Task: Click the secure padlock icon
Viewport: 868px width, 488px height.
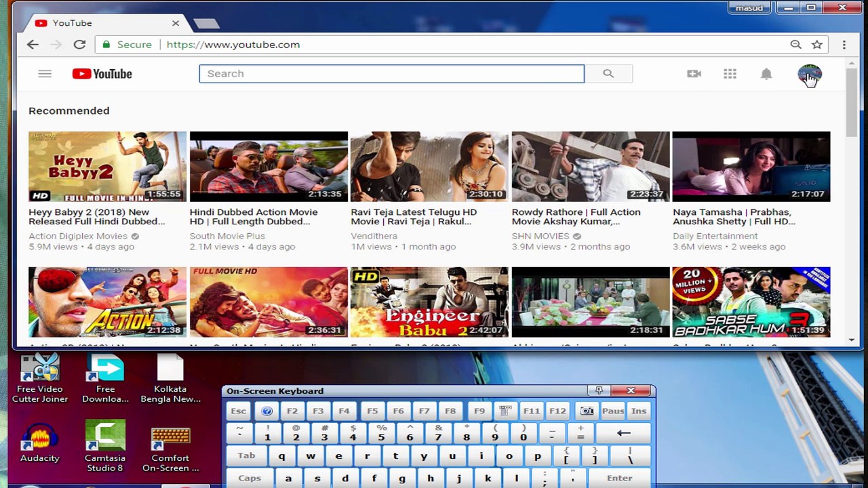Action: (106, 45)
